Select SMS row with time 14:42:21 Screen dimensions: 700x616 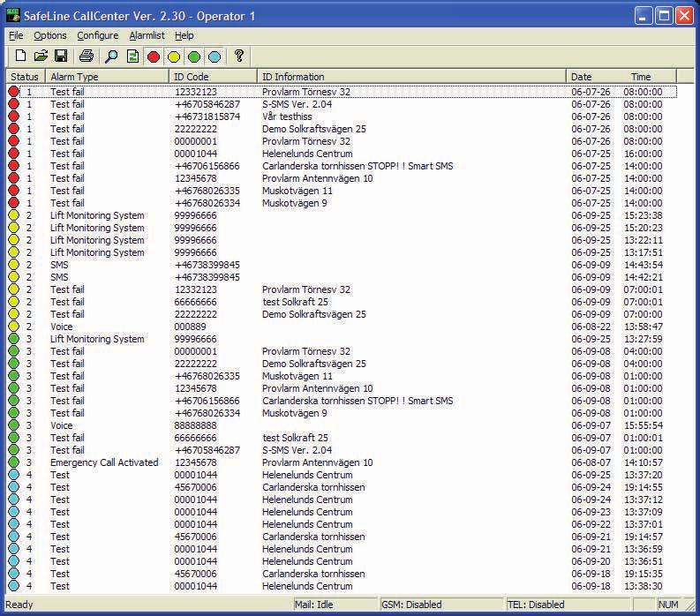tap(342, 277)
